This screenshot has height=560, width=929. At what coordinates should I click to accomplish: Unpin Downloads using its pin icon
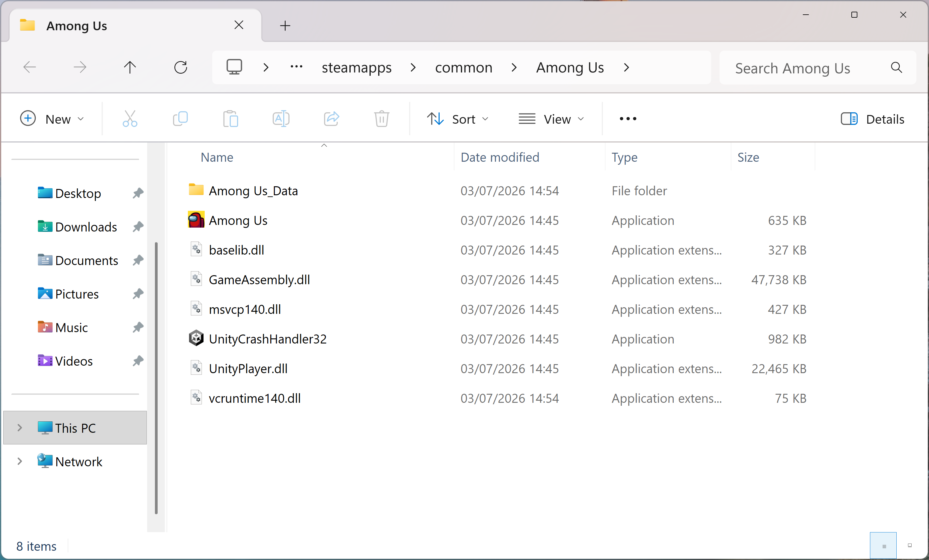(x=138, y=227)
